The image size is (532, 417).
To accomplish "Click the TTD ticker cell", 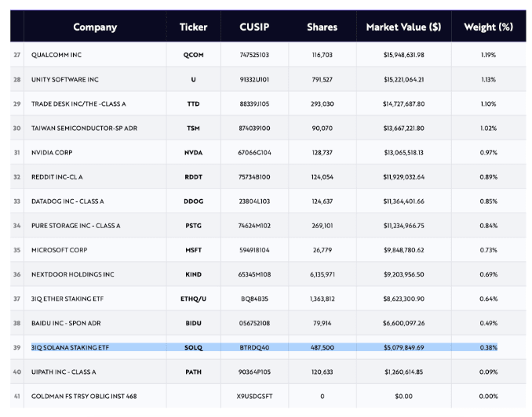I will pyautogui.click(x=193, y=103).
